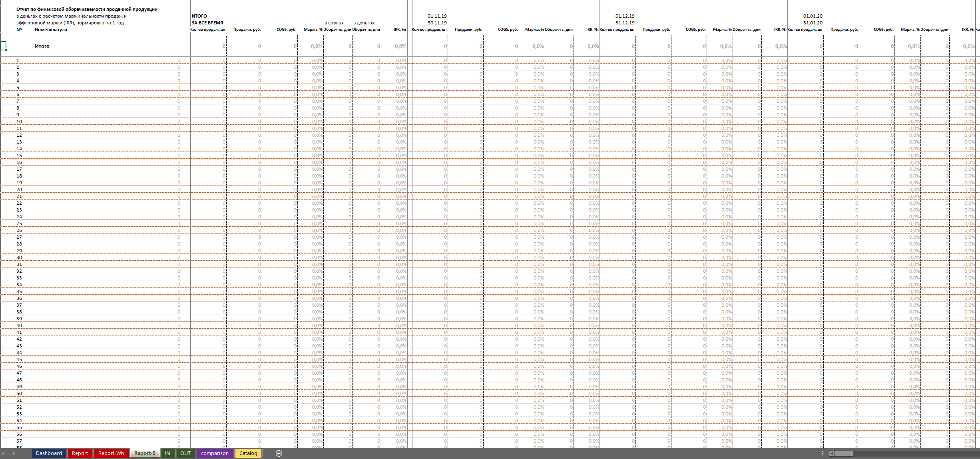Go to the OUT sheet tab
The image size is (980, 459).
(x=185, y=453)
